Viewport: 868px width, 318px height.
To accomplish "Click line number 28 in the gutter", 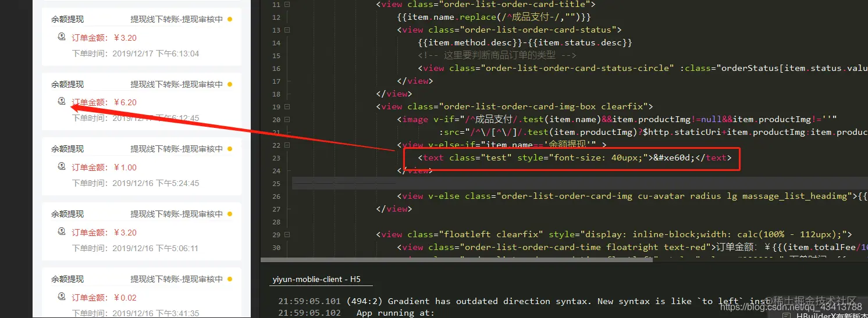I will tap(276, 222).
